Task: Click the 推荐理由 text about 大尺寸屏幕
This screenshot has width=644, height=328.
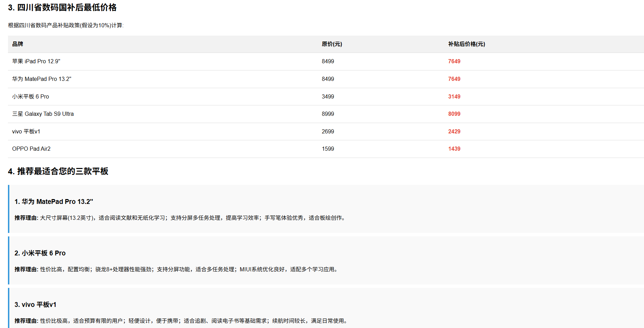Action: (x=180, y=218)
